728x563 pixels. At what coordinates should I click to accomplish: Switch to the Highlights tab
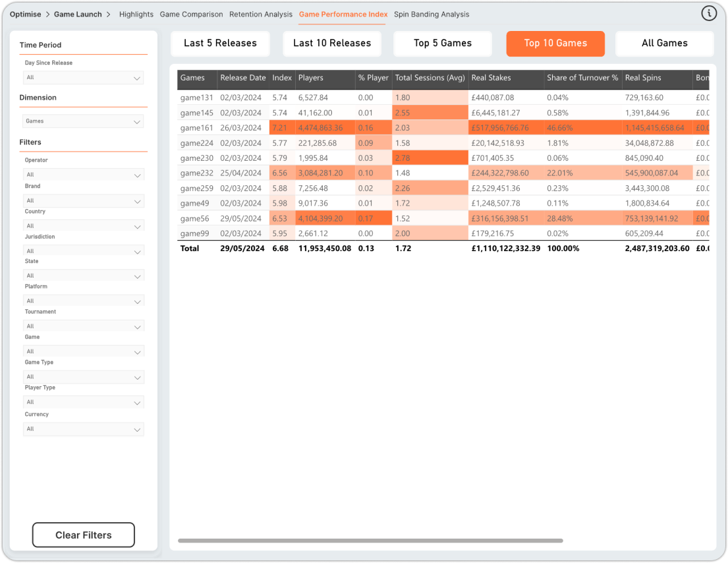coord(136,15)
